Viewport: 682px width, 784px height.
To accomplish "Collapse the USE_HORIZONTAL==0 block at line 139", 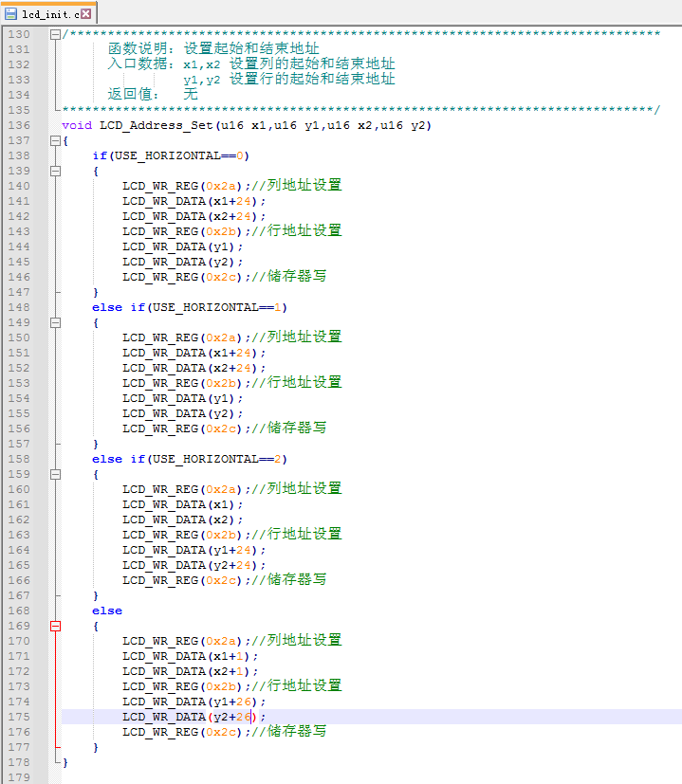I will click(56, 171).
